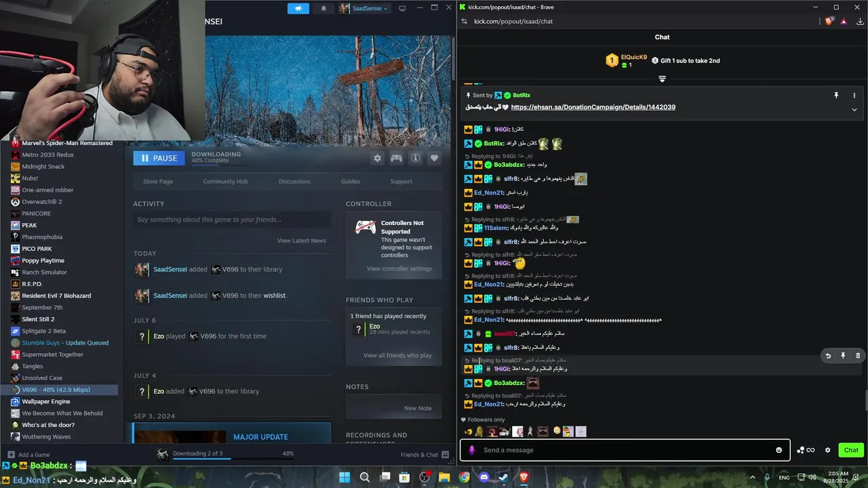The height and width of the screenshot is (488, 868).
Task: Click the Kick chat scrollbar
Action: [x=865, y=400]
